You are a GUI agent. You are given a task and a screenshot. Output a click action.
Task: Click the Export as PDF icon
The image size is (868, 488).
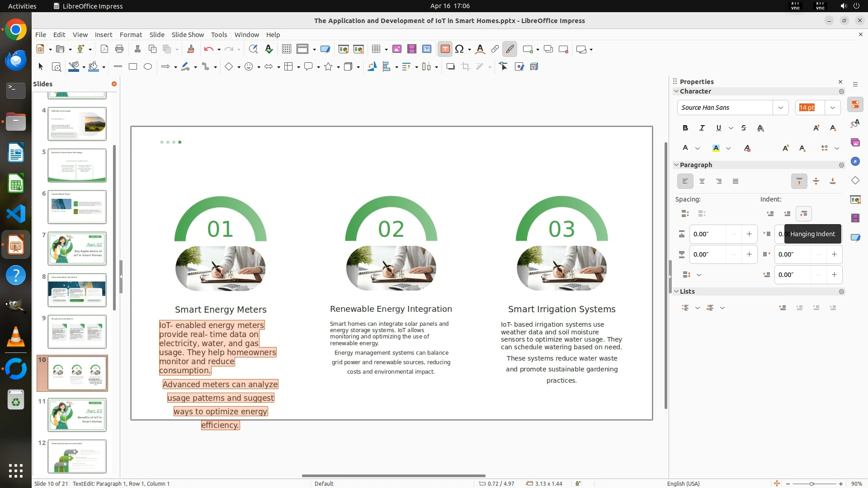104,49
